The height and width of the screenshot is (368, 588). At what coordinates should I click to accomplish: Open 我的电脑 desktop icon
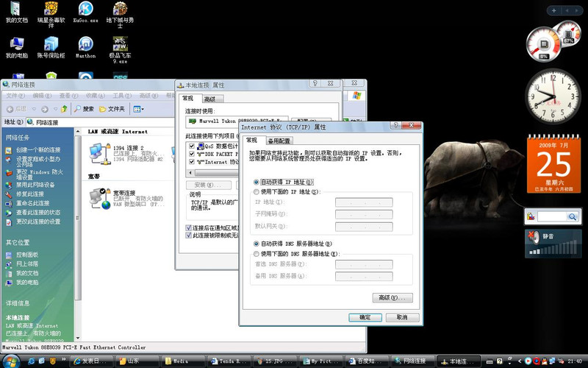point(16,48)
